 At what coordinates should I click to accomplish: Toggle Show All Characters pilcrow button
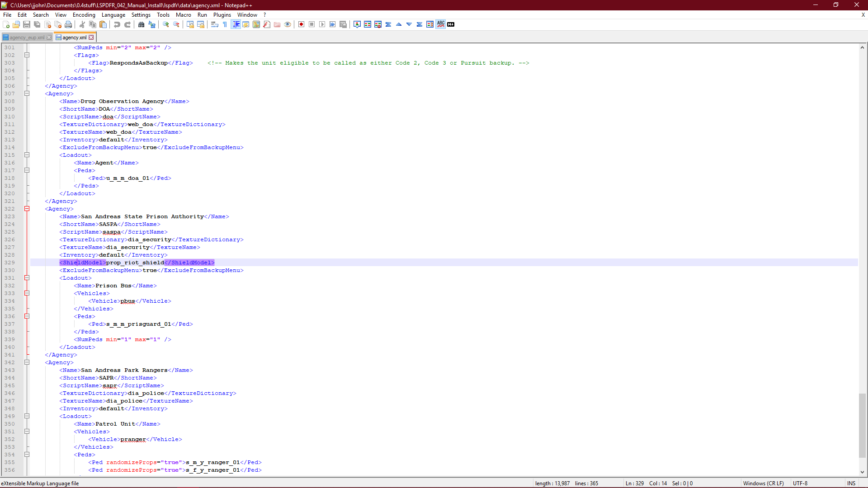click(225, 24)
